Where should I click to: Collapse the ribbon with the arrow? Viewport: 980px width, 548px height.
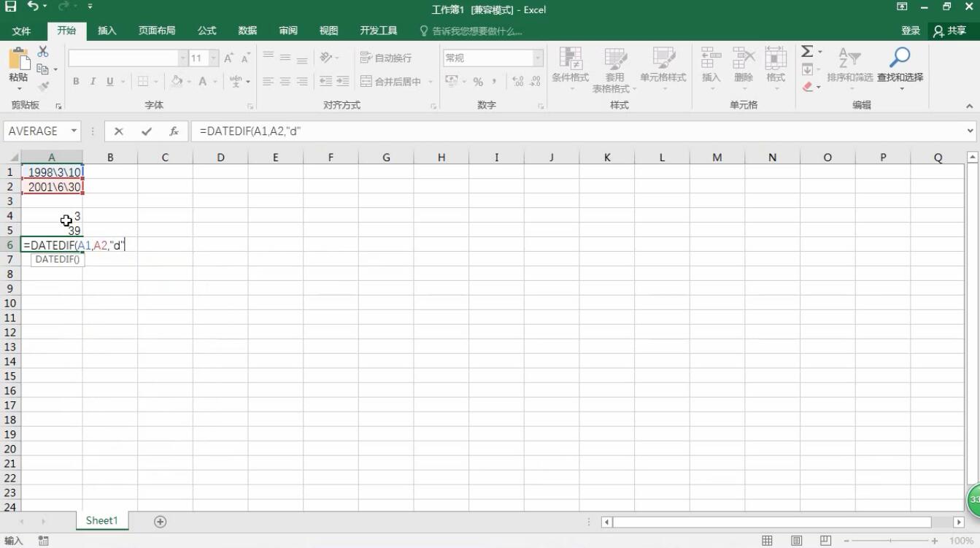[970, 106]
